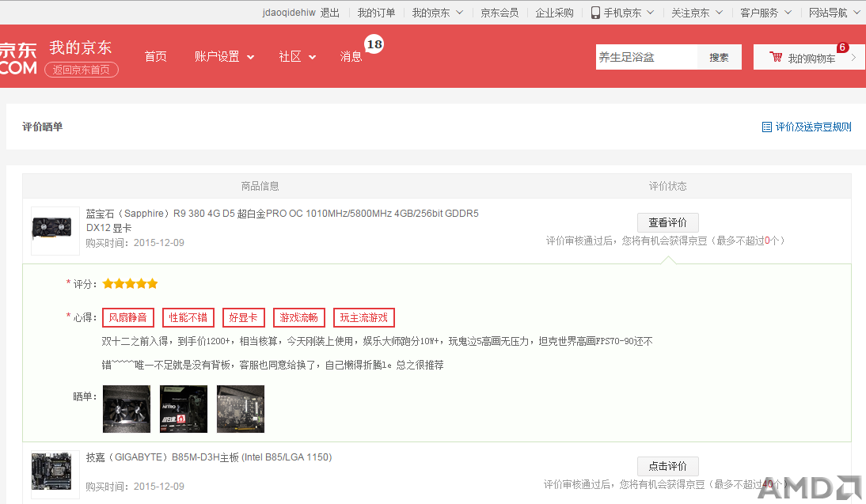866x504 pixels.
Task: Click the mobile phone icon beside 手机京东
Action: point(595,13)
